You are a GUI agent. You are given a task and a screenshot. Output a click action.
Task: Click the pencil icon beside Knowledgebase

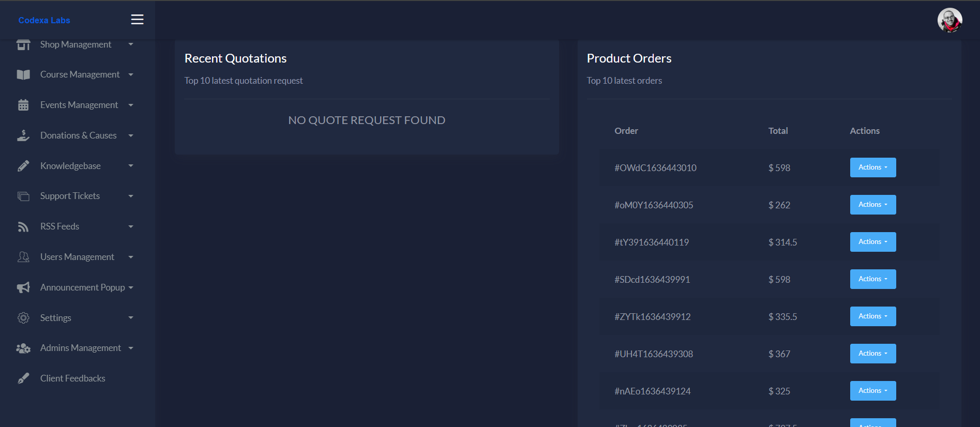(23, 166)
